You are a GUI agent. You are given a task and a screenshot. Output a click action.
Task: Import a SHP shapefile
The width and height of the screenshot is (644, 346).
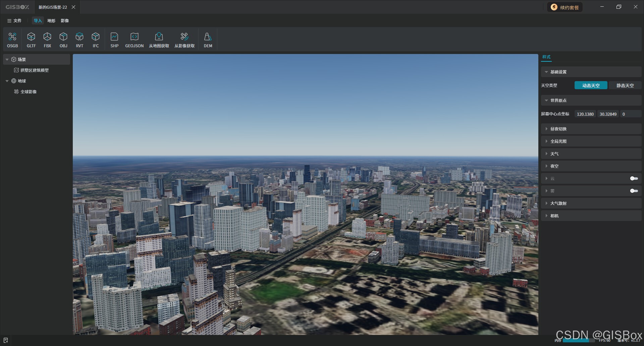click(114, 40)
